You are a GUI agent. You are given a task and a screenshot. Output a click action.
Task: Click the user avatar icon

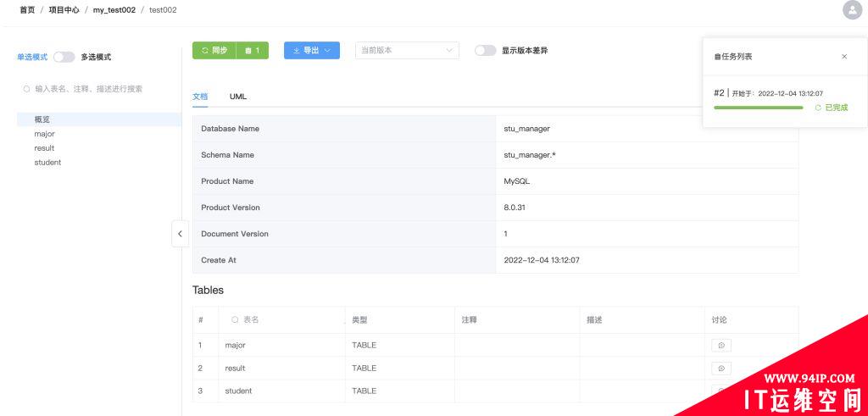(x=853, y=10)
